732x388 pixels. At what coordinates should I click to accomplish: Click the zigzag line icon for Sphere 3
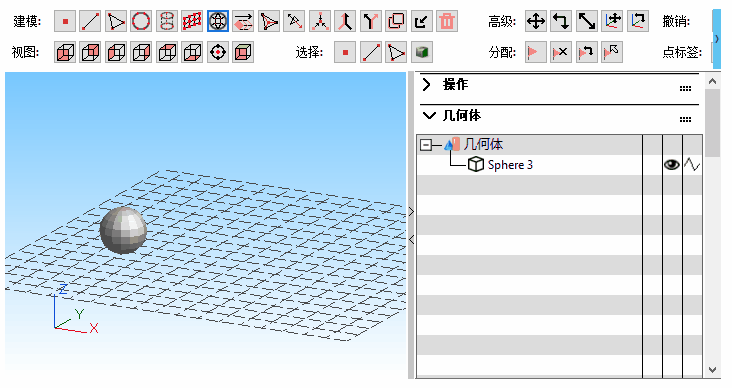(692, 165)
